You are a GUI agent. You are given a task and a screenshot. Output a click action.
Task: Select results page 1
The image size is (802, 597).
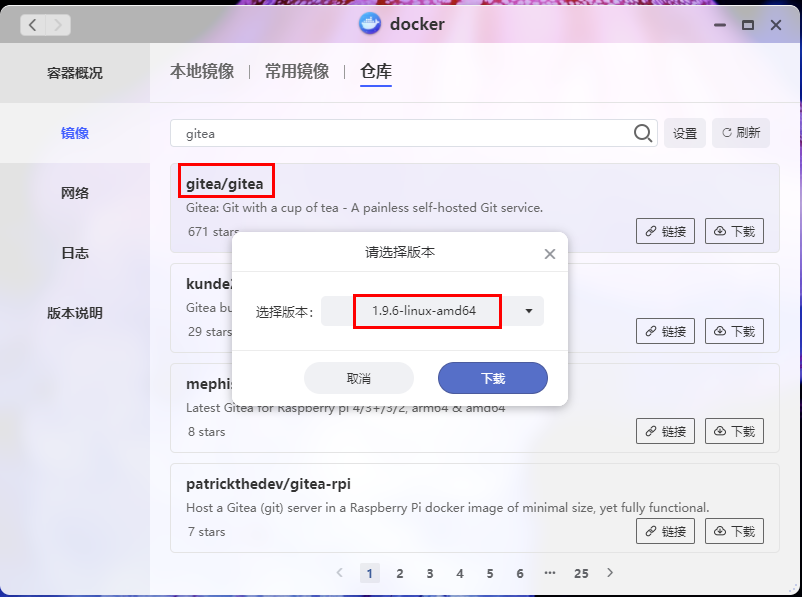[370, 573]
